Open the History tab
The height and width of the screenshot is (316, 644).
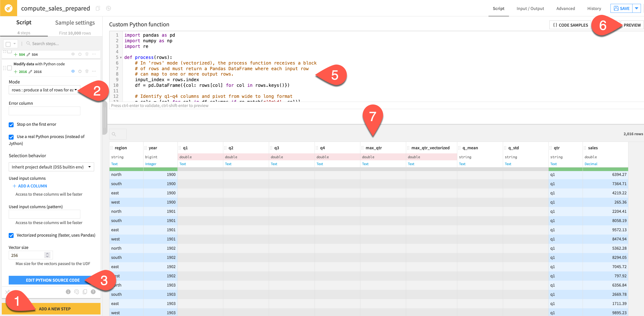point(594,8)
